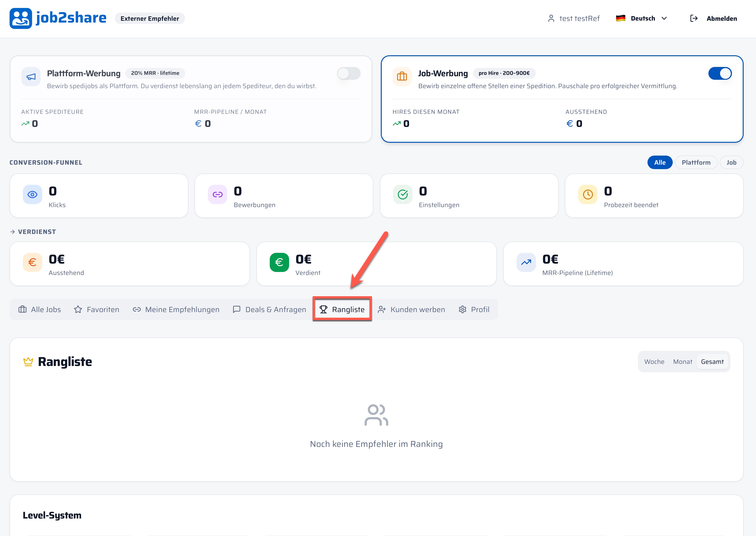Open the Deals & Anfragen tab
756x536 pixels.
(269, 310)
